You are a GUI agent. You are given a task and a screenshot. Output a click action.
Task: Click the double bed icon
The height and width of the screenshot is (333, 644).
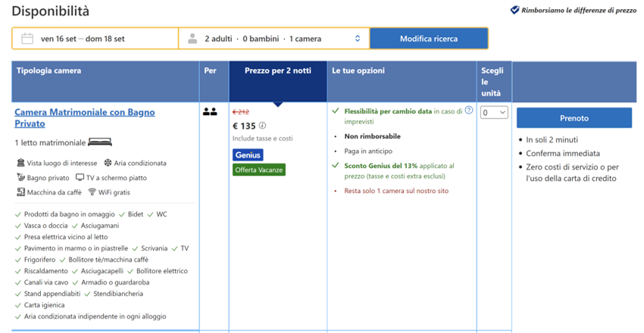(100, 142)
